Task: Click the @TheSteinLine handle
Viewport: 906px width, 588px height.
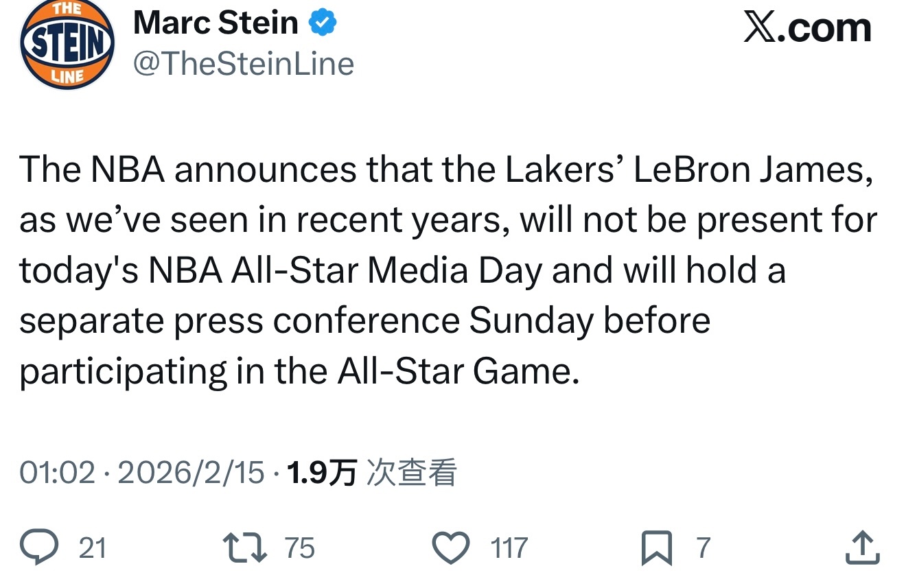Action: click(x=244, y=64)
